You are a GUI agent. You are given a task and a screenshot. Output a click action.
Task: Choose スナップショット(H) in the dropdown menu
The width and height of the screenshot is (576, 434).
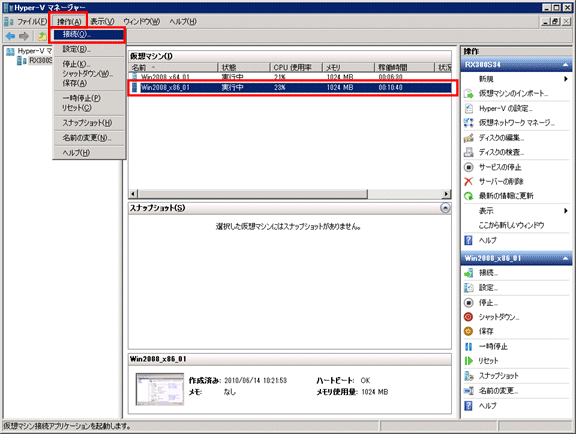point(89,123)
